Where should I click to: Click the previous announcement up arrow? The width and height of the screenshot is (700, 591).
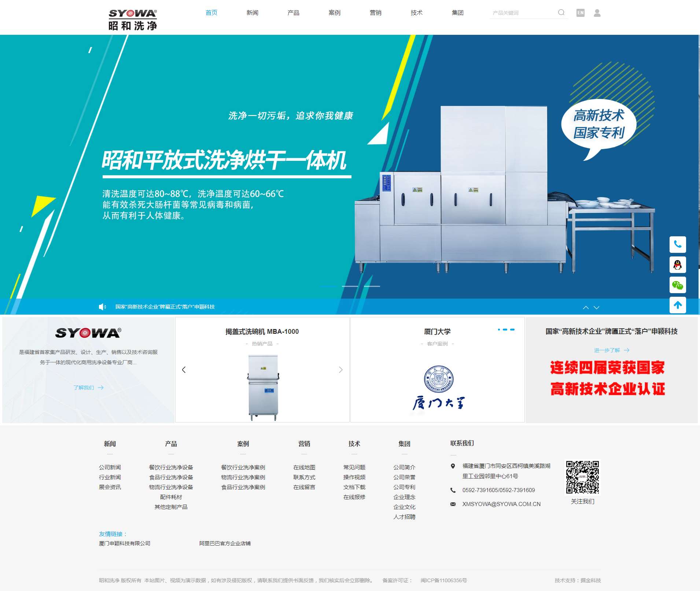coord(586,308)
